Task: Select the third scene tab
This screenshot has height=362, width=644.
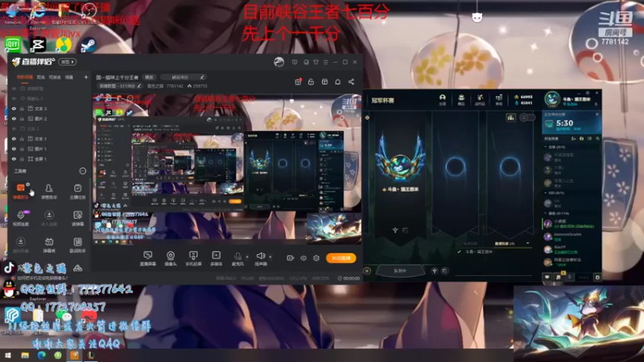Action: coord(55,77)
